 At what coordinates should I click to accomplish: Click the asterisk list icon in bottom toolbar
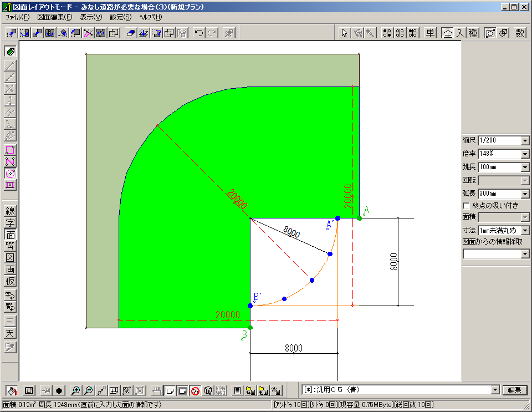[x=276, y=391]
